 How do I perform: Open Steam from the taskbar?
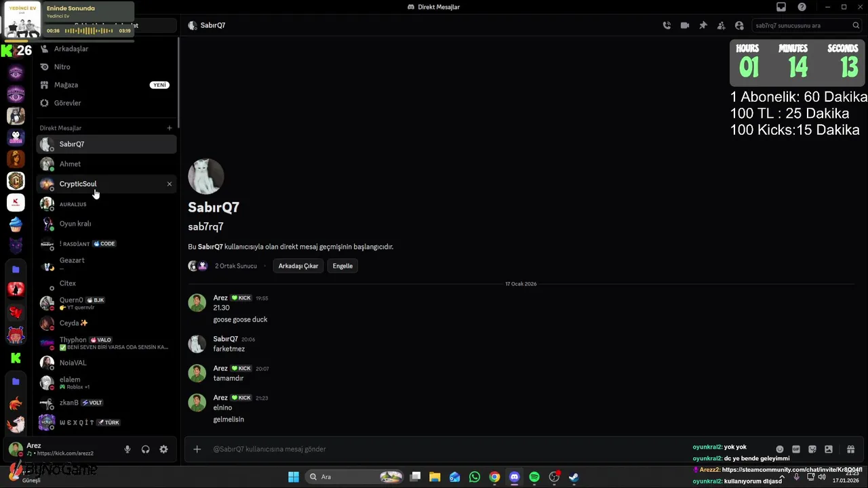click(x=574, y=477)
